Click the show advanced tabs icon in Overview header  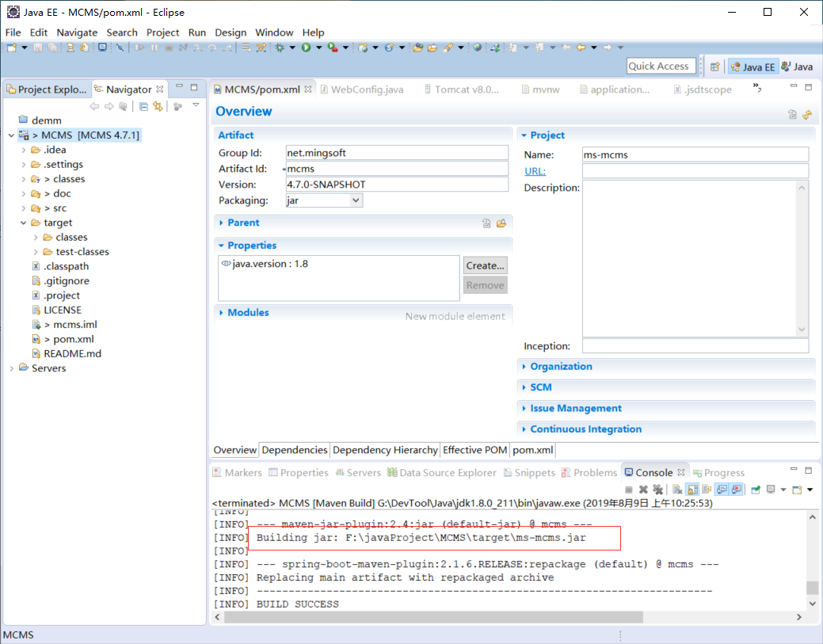793,114
